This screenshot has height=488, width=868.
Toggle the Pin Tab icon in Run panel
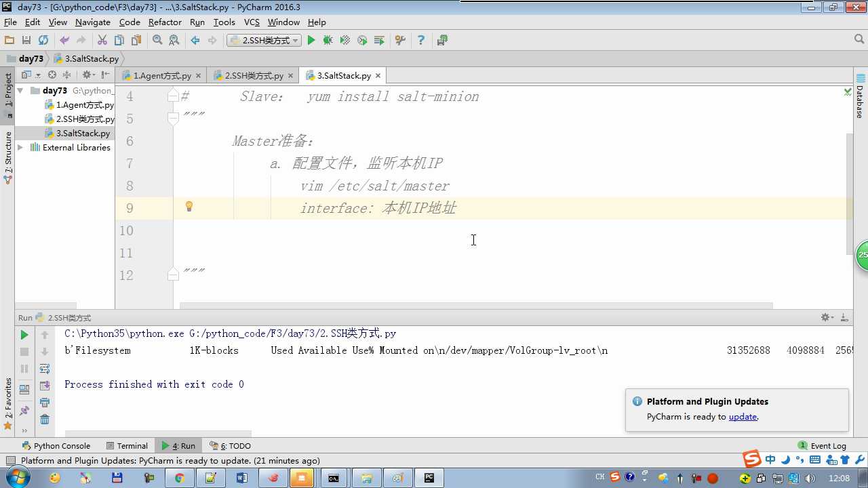[x=24, y=411]
